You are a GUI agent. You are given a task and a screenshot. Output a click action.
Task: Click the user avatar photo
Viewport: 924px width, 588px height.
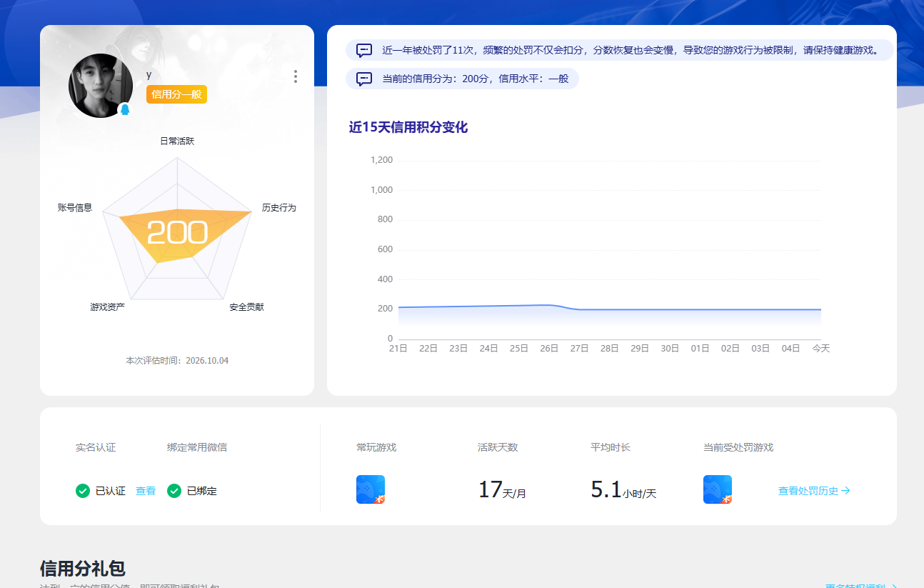coord(101,86)
